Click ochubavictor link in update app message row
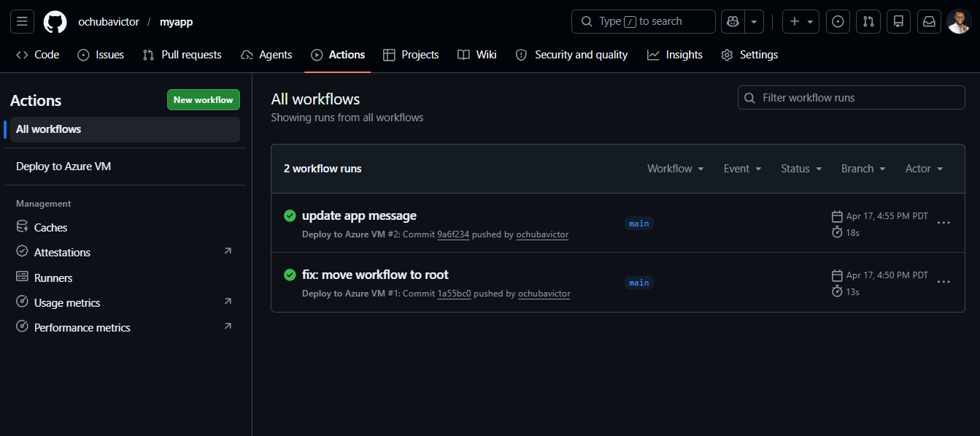This screenshot has height=436, width=980. pos(542,234)
